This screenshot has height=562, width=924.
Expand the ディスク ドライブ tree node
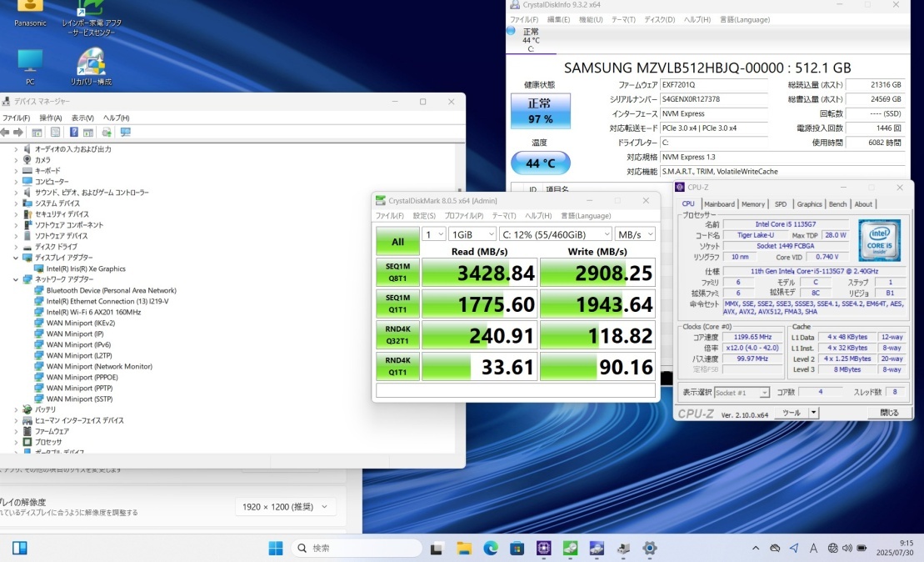[x=16, y=247]
